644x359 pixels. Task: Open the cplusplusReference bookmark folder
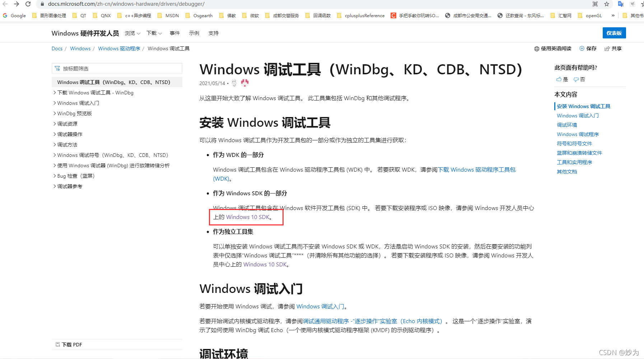click(361, 15)
